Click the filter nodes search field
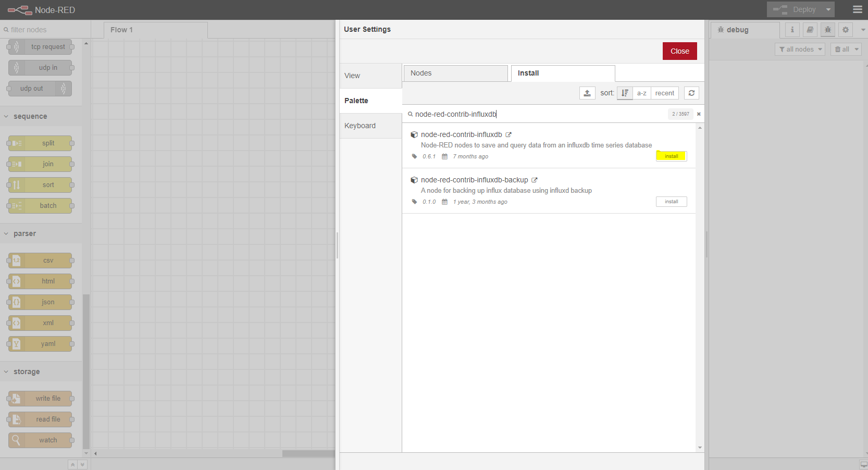The height and width of the screenshot is (470, 868). [x=44, y=30]
